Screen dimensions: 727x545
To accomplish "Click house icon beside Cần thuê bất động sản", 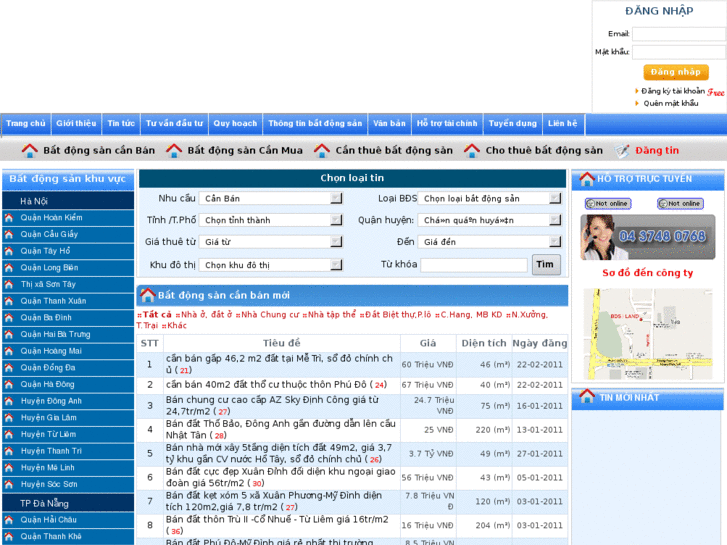I will (x=322, y=150).
